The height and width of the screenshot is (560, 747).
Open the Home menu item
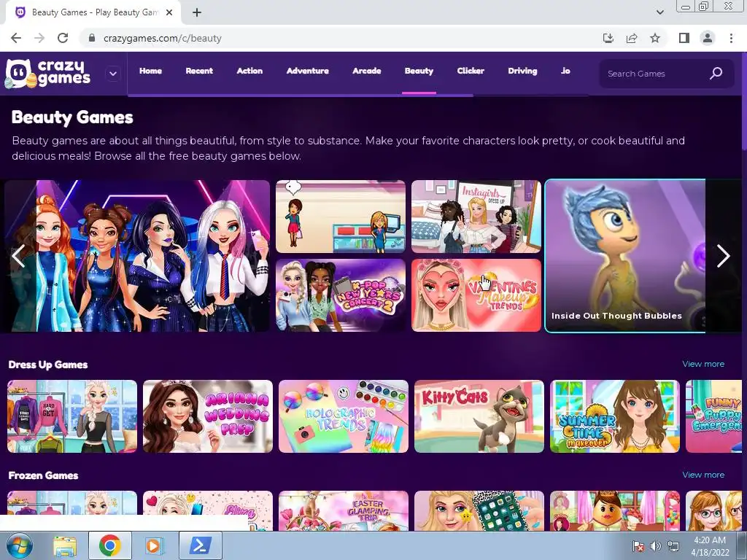point(150,71)
